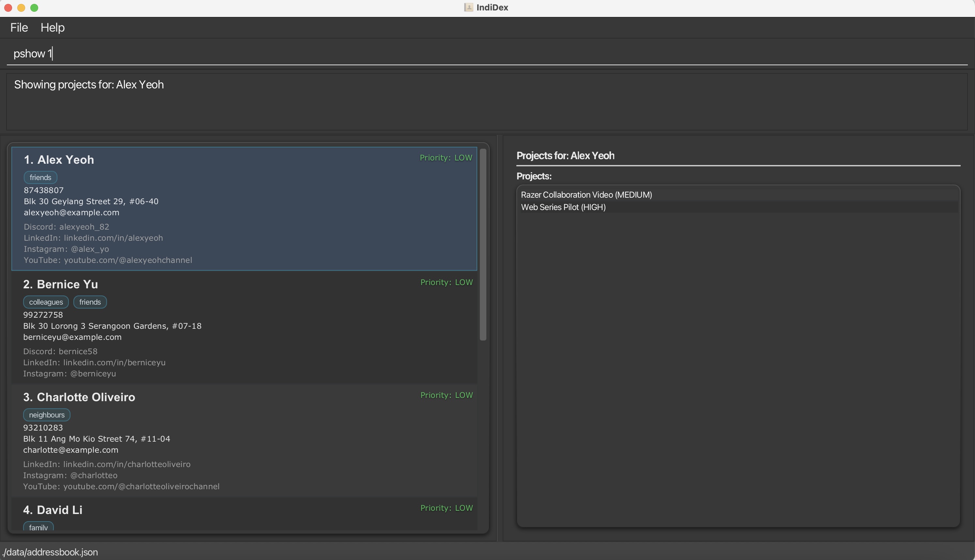975x560 pixels.
Task: Click 'Discord: alexyeoh_82'
Action: (67, 227)
